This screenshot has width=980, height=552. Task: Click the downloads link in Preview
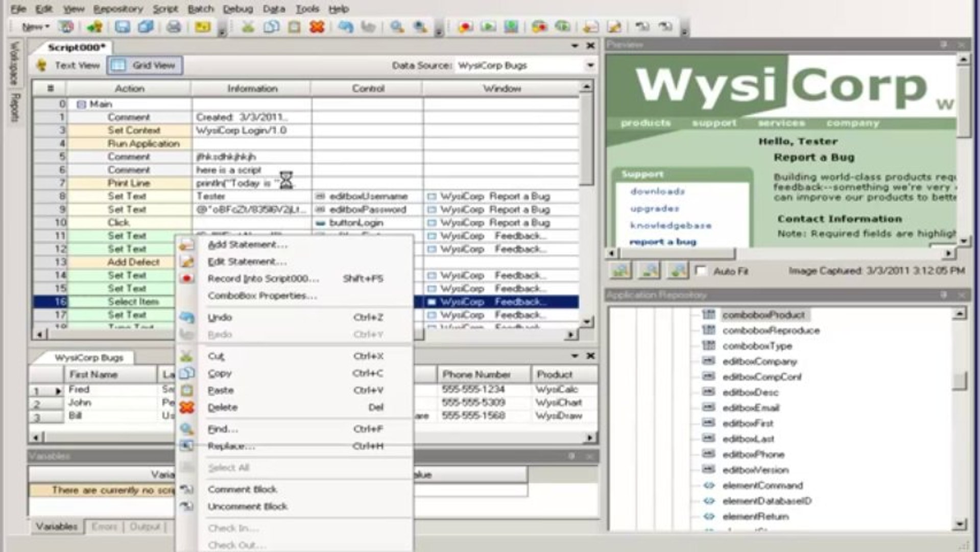(x=657, y=191)
